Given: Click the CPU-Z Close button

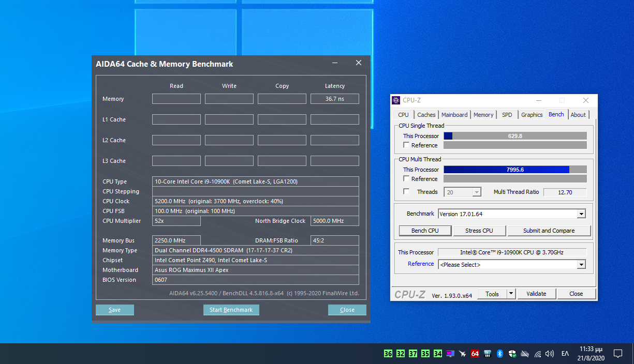Looking at the screenshot, I should click(576, 294).
